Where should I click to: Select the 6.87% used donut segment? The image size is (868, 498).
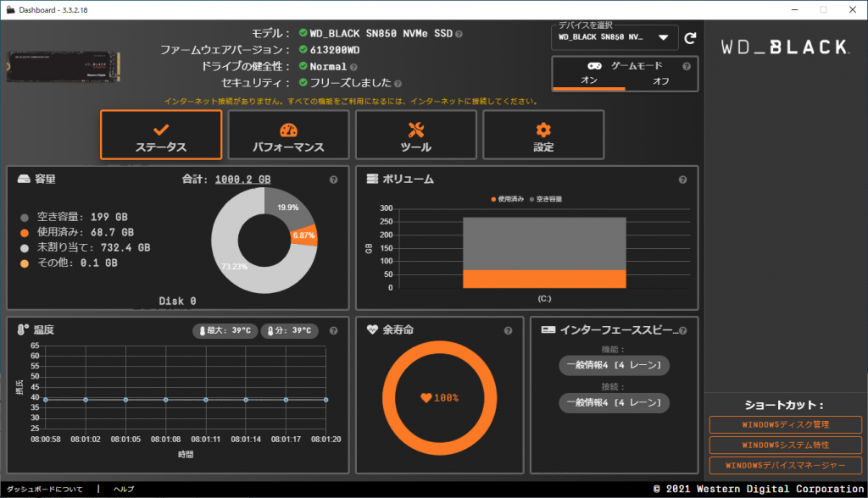304,235
